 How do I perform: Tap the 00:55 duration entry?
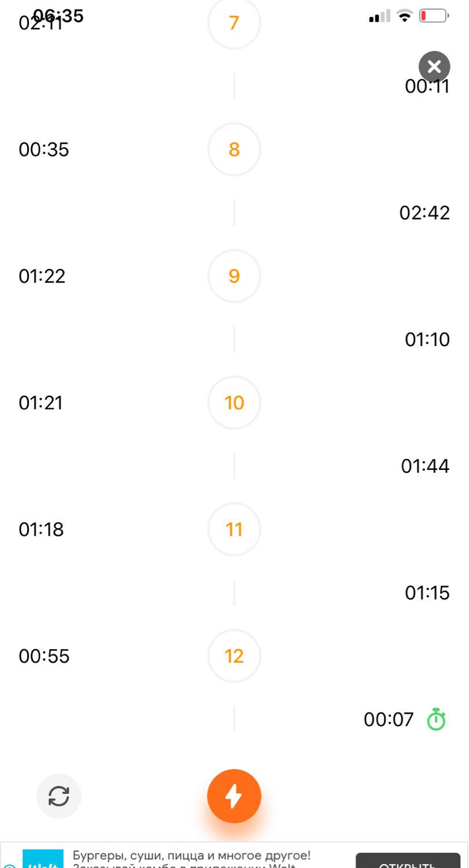click(x=44, y=656)
